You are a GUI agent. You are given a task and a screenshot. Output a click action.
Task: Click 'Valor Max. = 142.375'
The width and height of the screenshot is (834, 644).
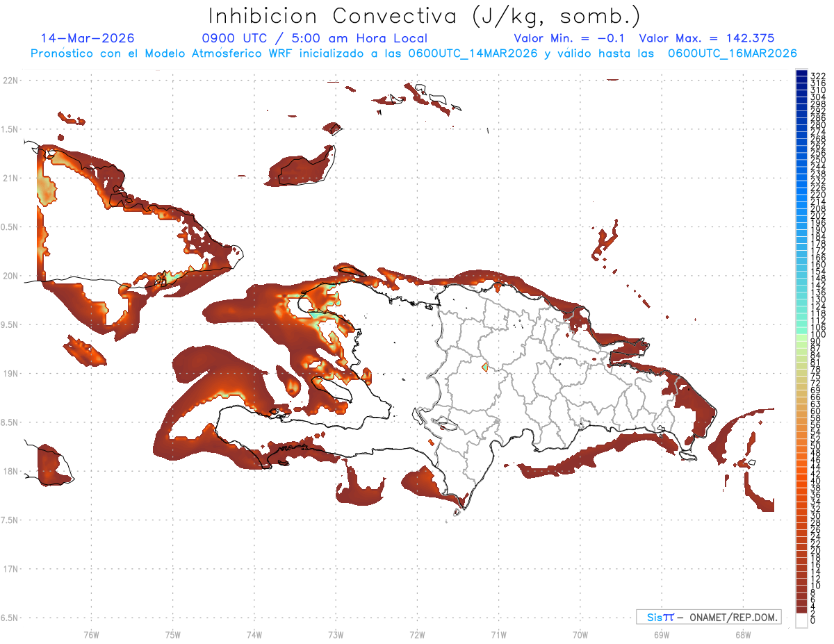pos(706,38)
